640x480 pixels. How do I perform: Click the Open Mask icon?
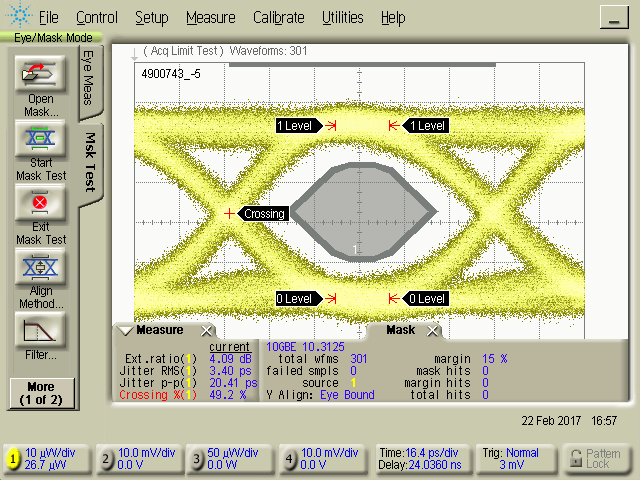(40, 74)
